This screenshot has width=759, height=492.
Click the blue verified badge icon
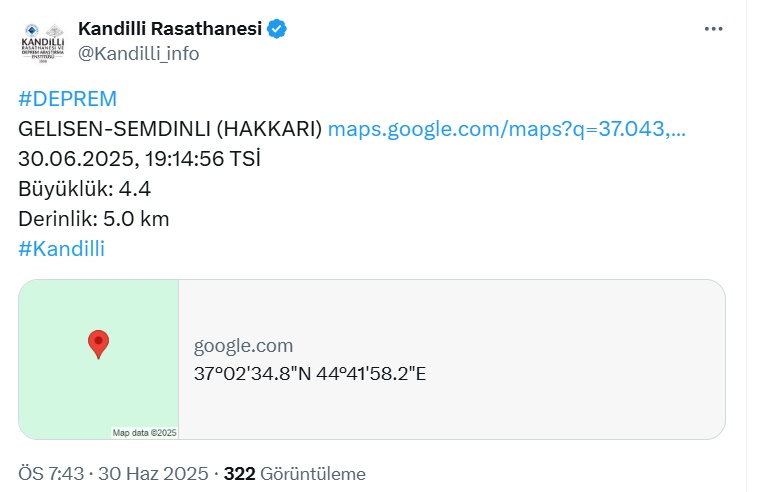tap(277, 29)
